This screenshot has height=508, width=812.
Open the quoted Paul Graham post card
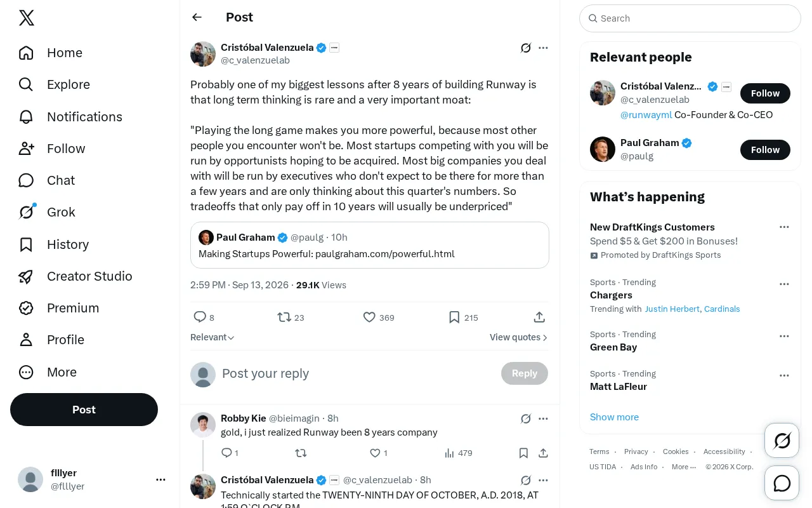click(x=370, y=245)
